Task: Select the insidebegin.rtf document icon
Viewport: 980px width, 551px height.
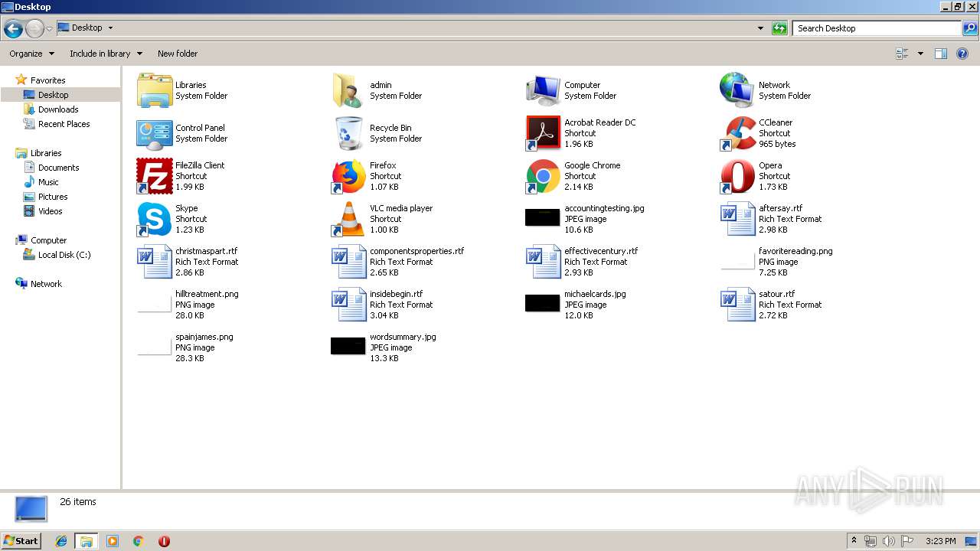Action: click(x=349, y=305)
